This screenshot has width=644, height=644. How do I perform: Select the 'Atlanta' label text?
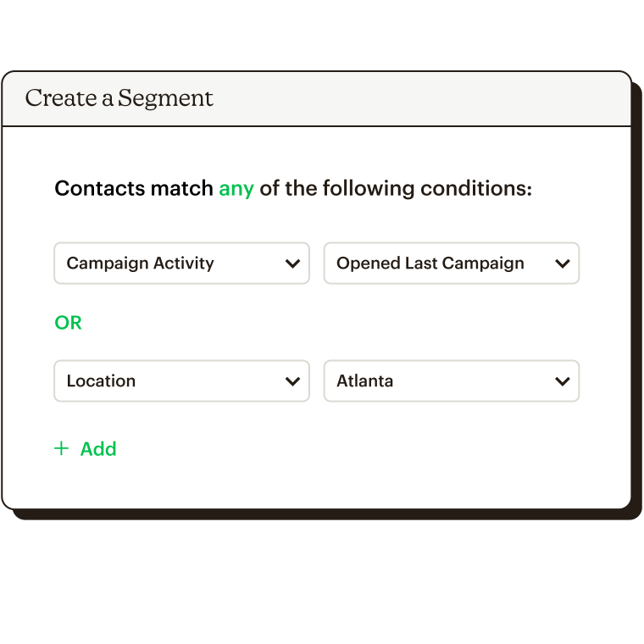tap(364, 381)
